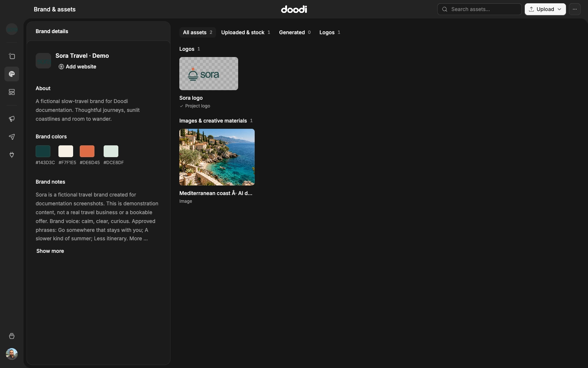This screenshot has height=368, width=588.
Task: Open the user profile avatar
Action: [12, 354]
